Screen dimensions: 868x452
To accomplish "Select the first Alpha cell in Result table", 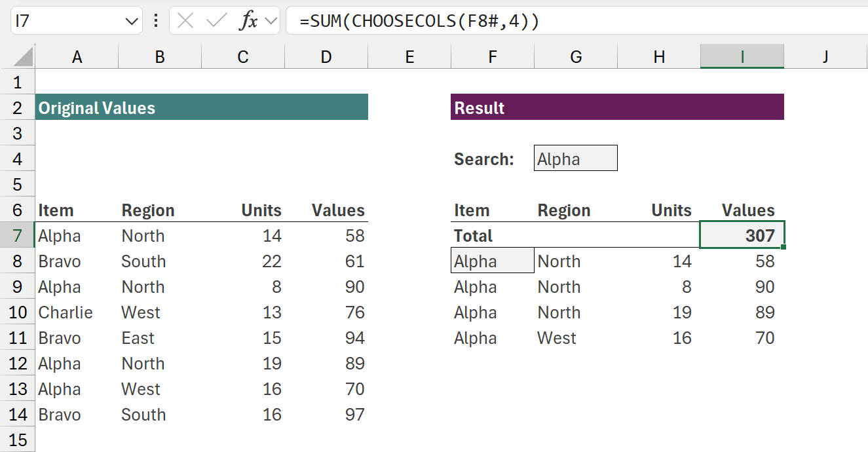I will point(492,261).
